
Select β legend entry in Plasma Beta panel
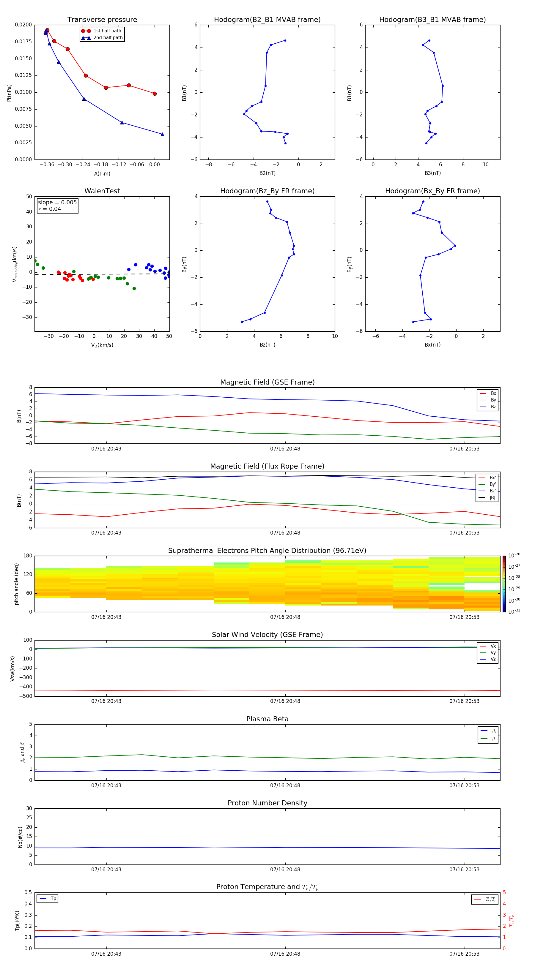[x=488, y=739]
